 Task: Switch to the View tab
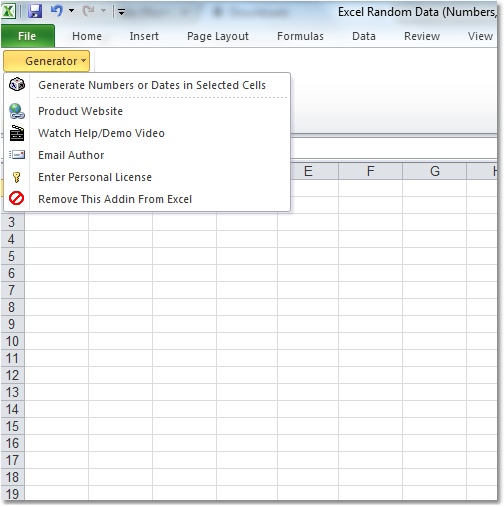click(480, 36)
